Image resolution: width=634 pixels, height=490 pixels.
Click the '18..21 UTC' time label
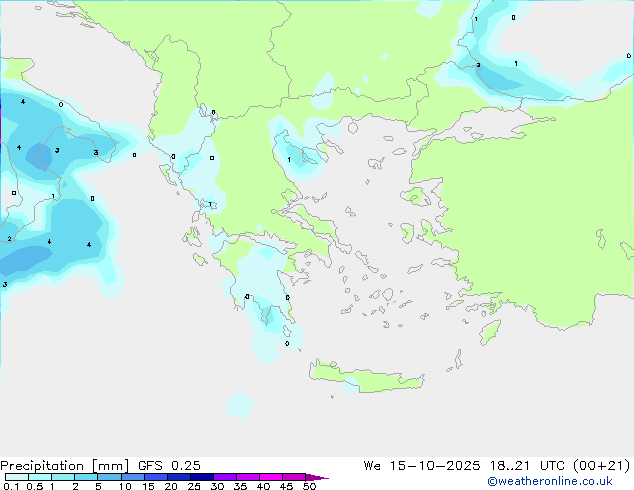tap(527, 466)
